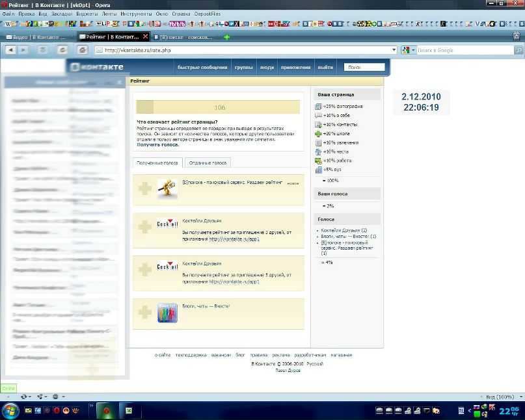Open the Закладки menu
Viewport: 525px width, 420px height.
[62, 14]
